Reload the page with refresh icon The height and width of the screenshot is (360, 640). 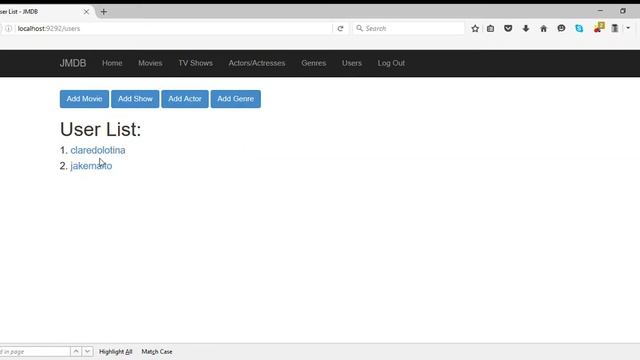(x=340, y=29)
